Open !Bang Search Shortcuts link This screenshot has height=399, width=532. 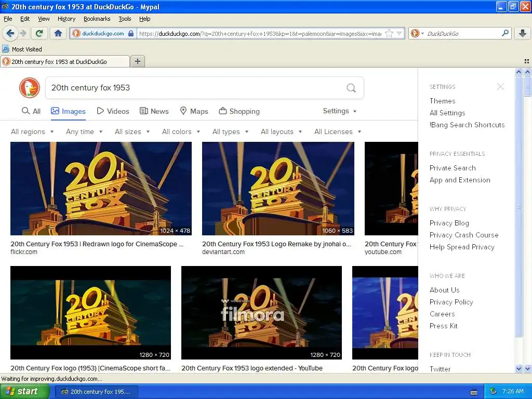(467, 125)
